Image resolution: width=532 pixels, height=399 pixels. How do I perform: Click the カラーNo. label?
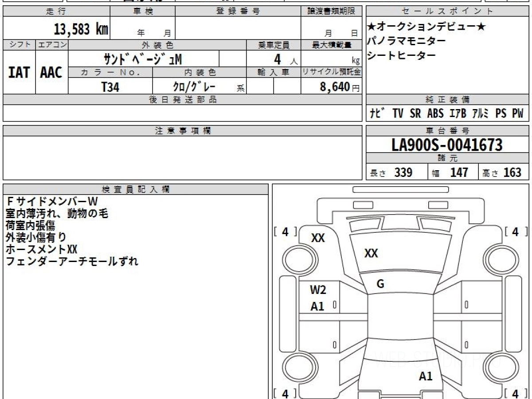[110, 72]
